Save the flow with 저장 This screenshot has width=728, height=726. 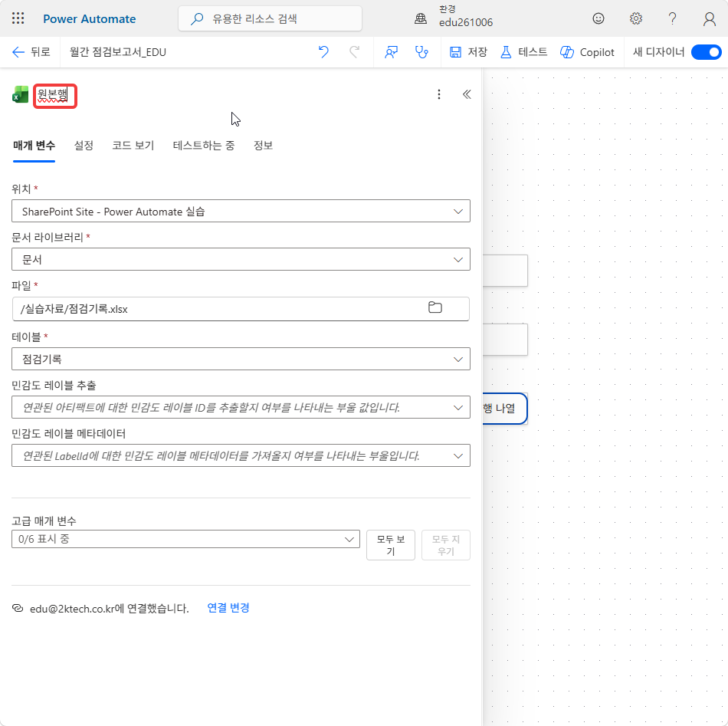point(468,52)
